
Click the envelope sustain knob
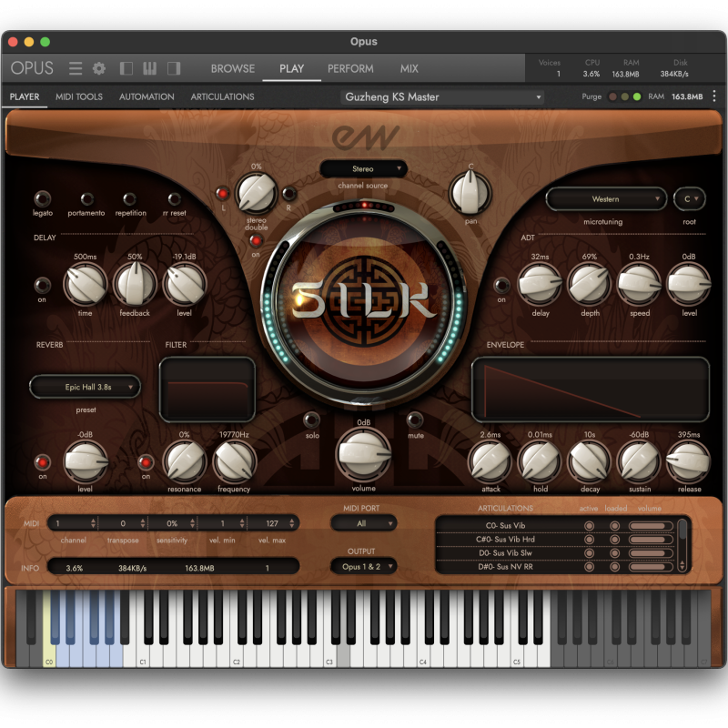640,461
